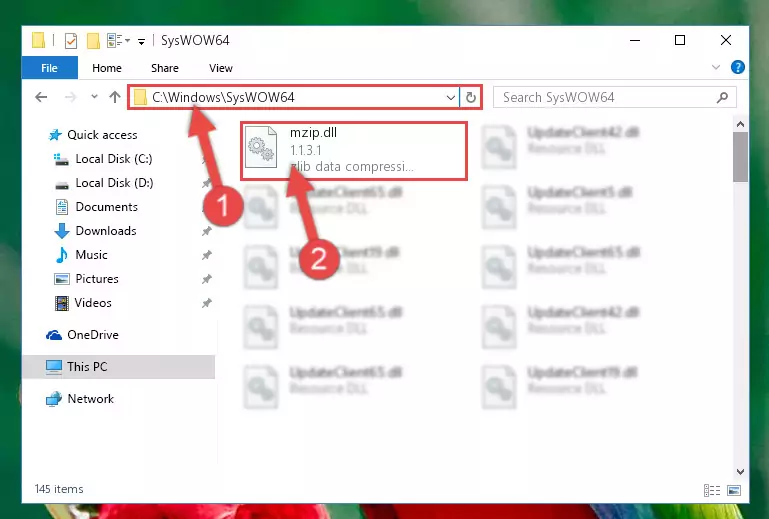769x519 pixels.
Task: Click the New folder quick access icon
Action: [x=93, y=41]
